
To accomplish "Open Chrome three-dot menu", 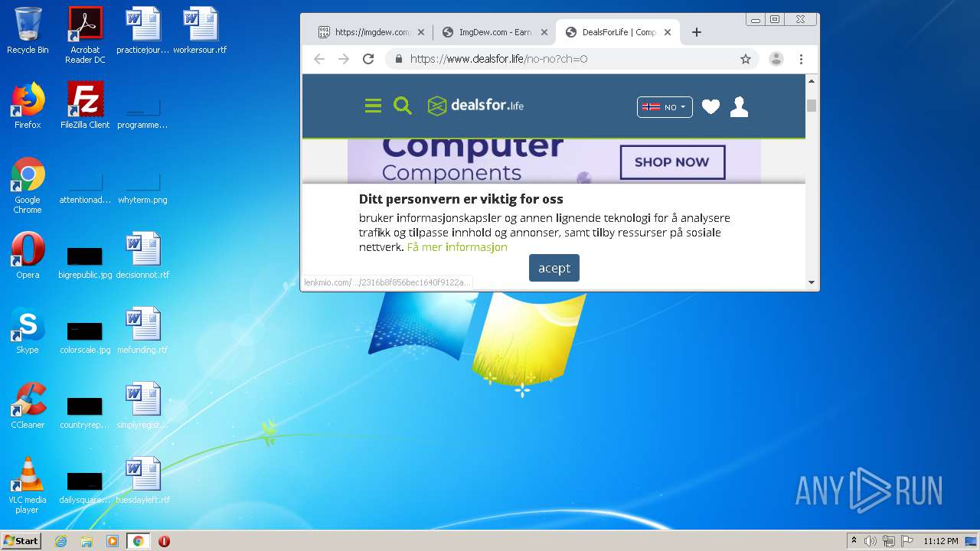I will 801,59.
